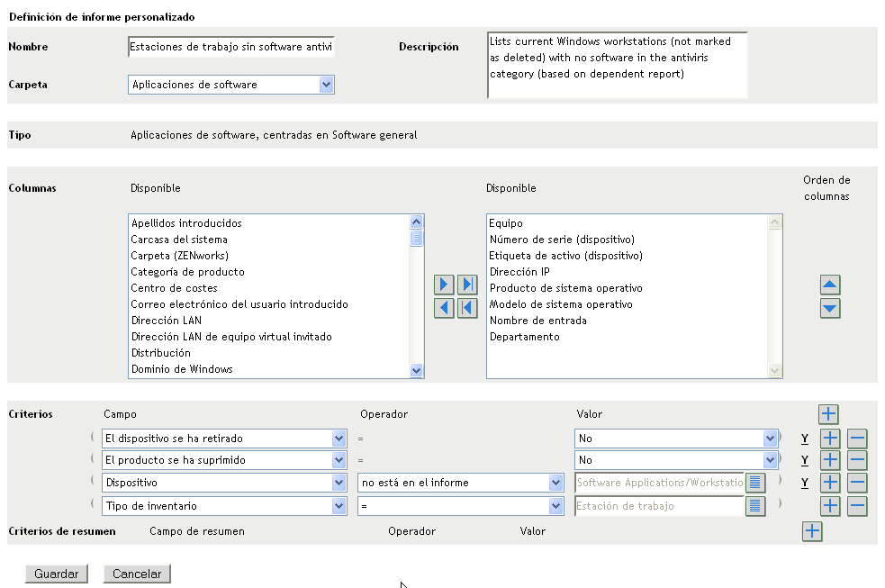Screen dimensions: 885x588
Task: Add a new summary criterion with plus icon
Action: (x=812, y=531)
